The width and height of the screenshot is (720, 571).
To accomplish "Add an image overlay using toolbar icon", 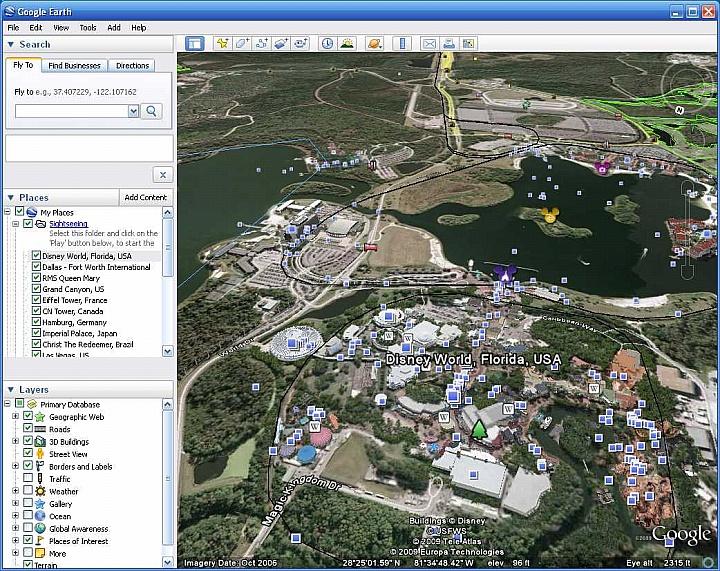I will [281, 44].
